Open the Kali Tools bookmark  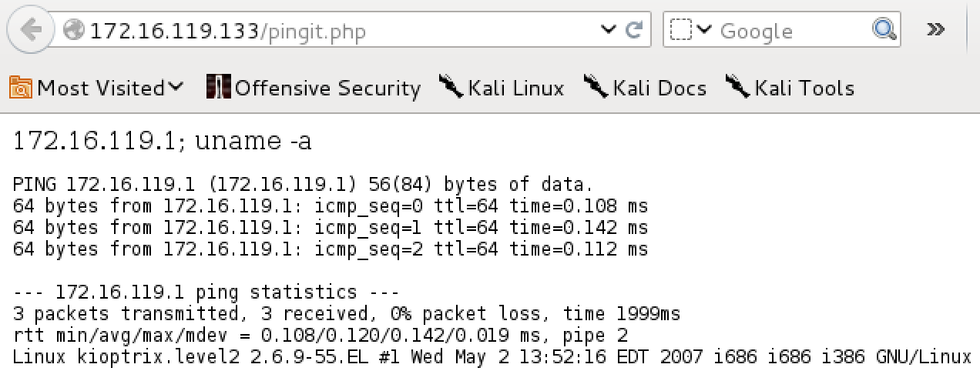pyautogui.click(x=790, y=88)
